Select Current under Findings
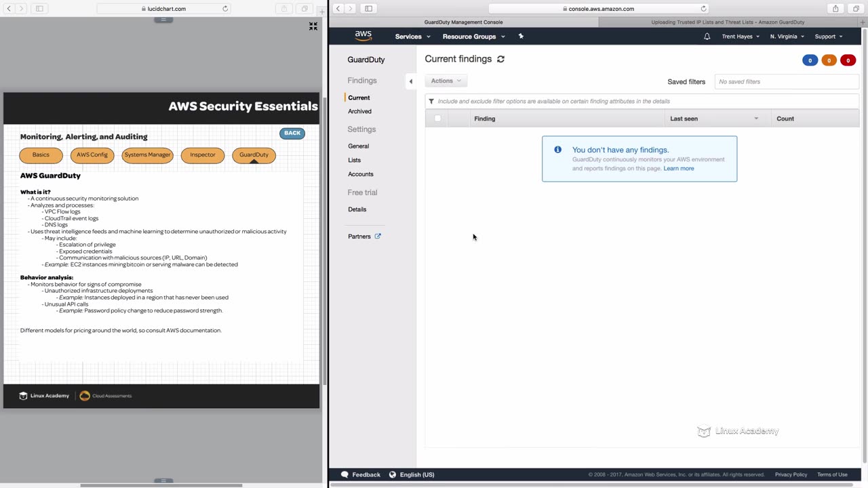 click(x=359, y=98)
